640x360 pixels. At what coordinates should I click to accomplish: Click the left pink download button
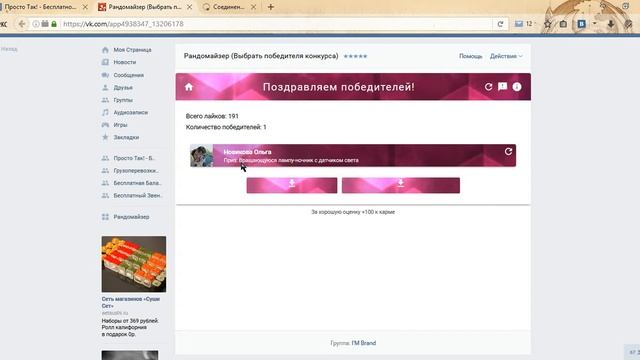(292, 185)
